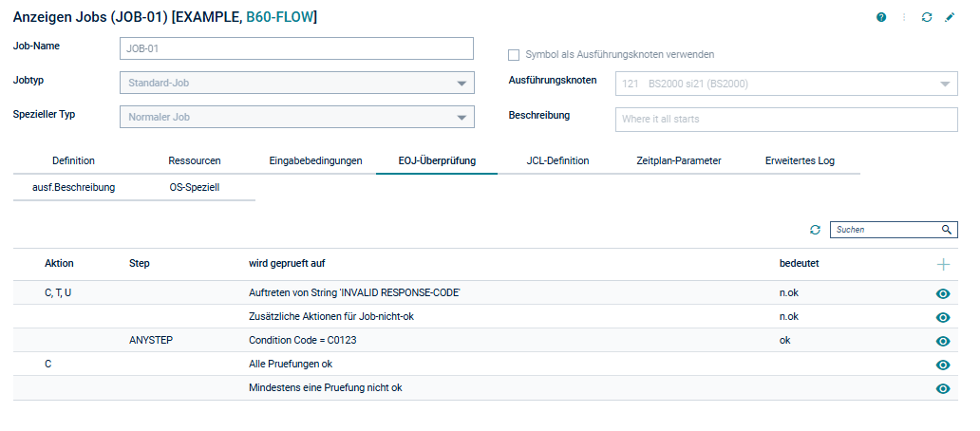Screen dimensions: 980x431
Task: Switch to the Definition tab
Action: [74, 160]
